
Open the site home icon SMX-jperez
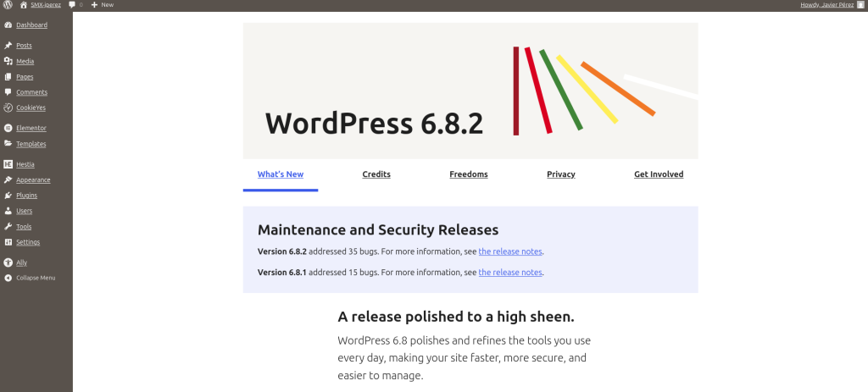point(24,5)
